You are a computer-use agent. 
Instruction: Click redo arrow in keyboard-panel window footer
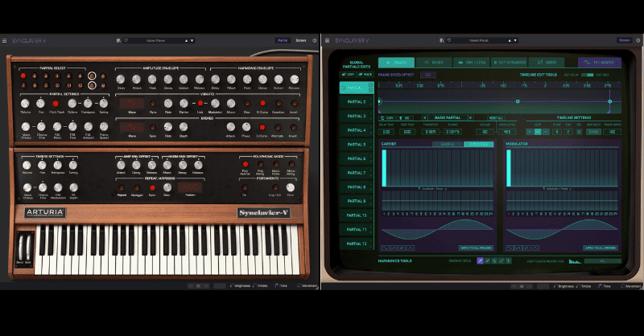[x=206, y=286]
